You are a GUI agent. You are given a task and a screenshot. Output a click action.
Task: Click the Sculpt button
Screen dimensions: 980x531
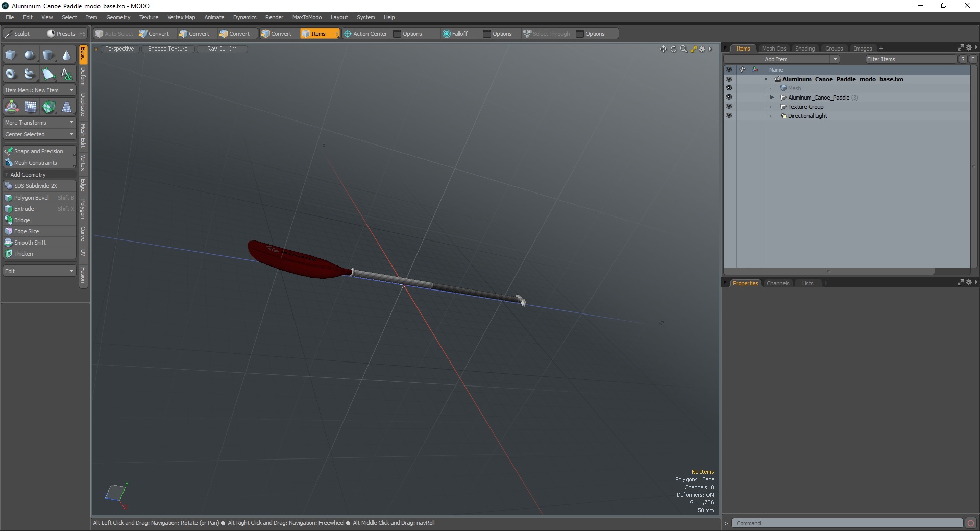tap(23, 34)
